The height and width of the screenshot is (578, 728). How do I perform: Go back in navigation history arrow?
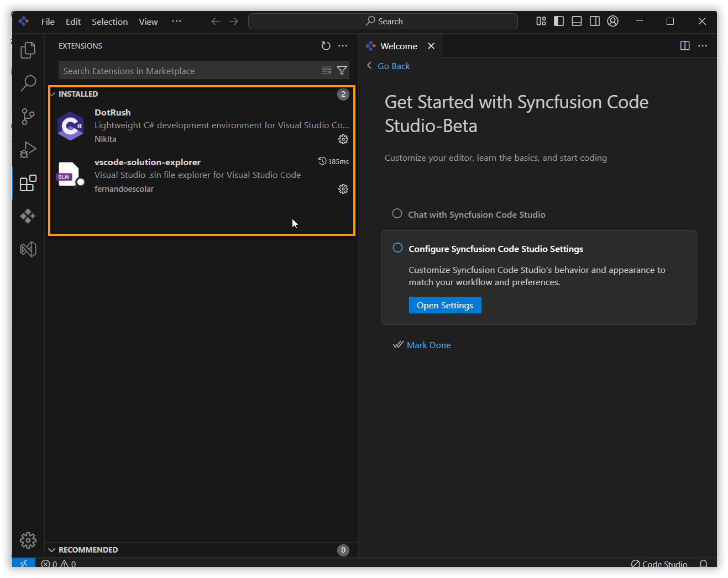[x=216, y=22]
